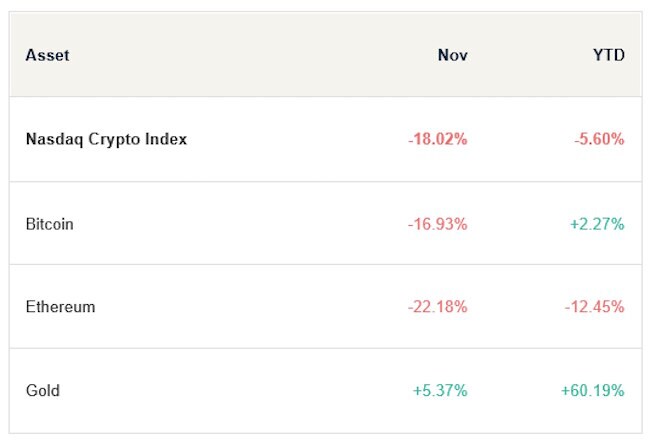The width and height of the screenshot is (650, 440).
Task: Click Ethereum's YTD return of -12.45%
Action: [594, 307]
